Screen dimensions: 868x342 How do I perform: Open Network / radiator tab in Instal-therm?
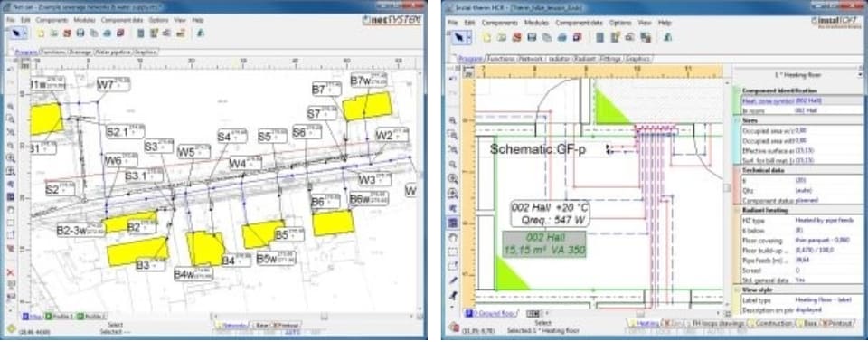(544, 58)
